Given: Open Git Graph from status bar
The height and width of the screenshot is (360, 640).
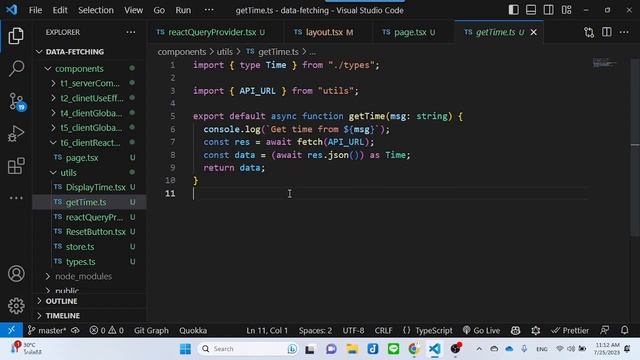Looking at the screenshot, I should coord(151,330).
